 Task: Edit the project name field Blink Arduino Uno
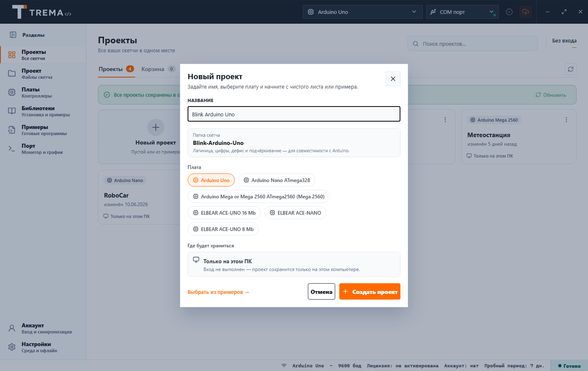[x=294, y=114]
